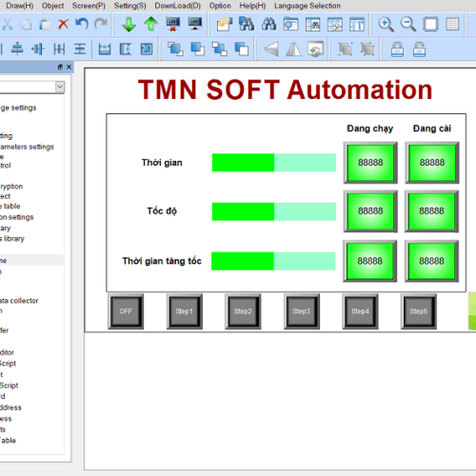Click the open padlock unlock icon
This screenshot has width=476, height=476.
click(x=419, y=50)
